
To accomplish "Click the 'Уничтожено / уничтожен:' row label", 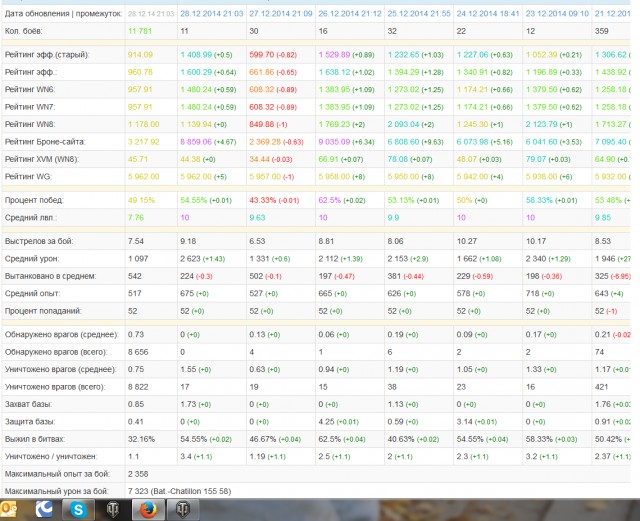I will point(51,456).
